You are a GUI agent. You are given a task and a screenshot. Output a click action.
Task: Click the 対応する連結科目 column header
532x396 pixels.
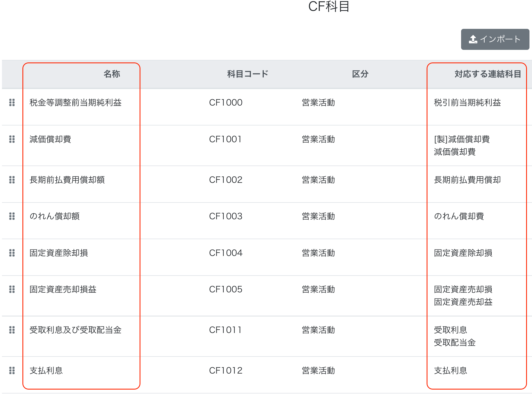[487, 74]
